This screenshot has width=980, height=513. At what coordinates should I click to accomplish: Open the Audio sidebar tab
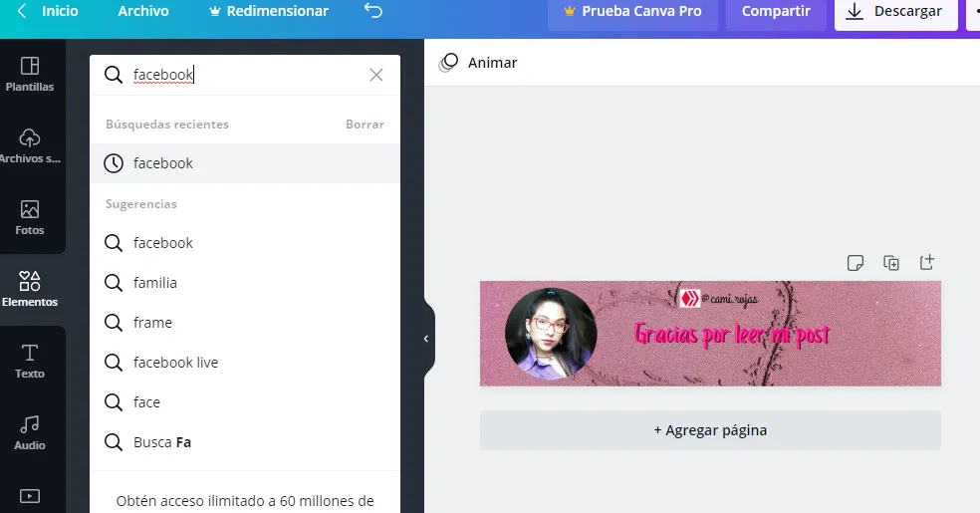coord(29,433)
